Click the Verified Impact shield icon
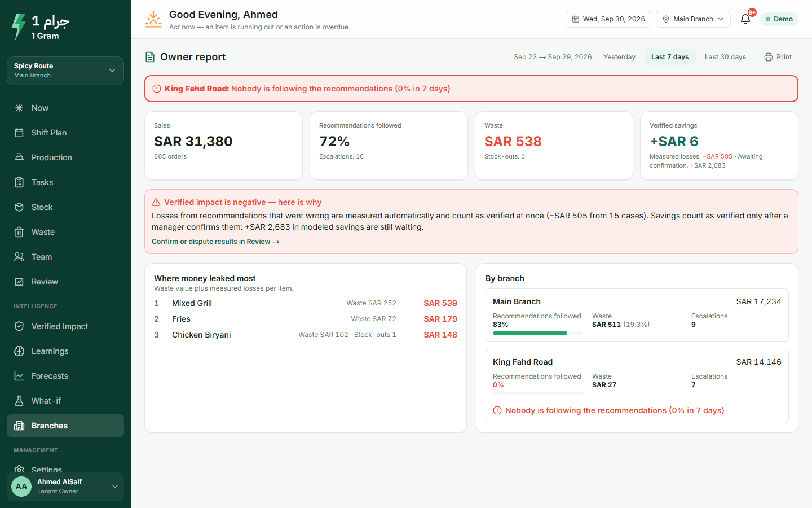 (x=19, y=326)
